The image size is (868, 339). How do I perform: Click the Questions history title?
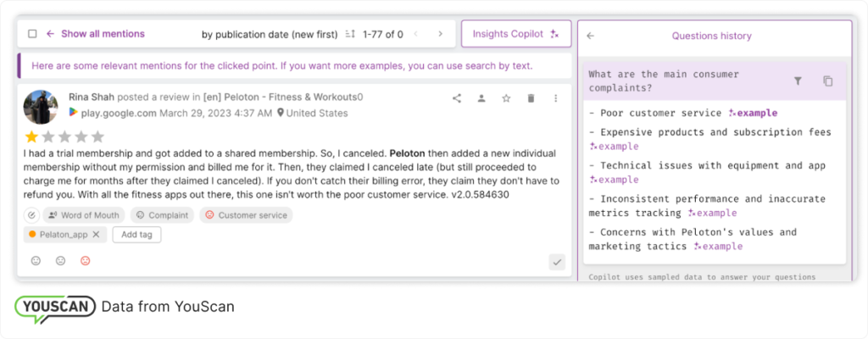pyautogui.click(x=711, y=36)
